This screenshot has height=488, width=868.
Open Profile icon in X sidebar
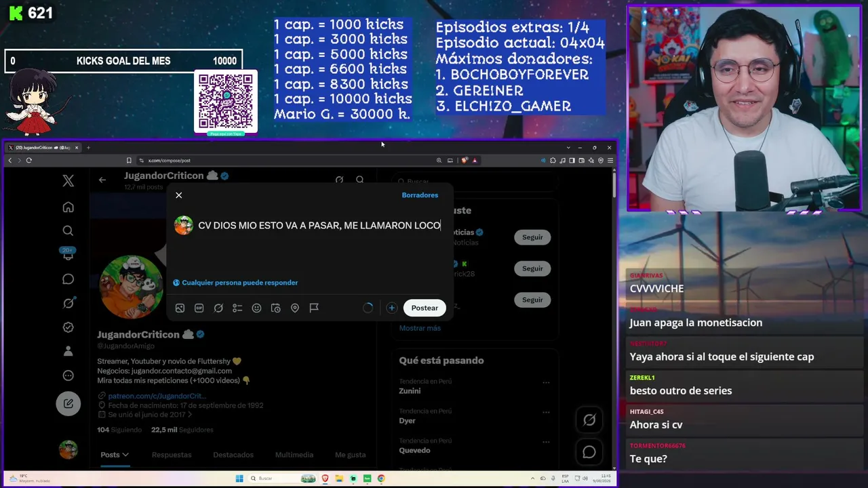[68, 351]
